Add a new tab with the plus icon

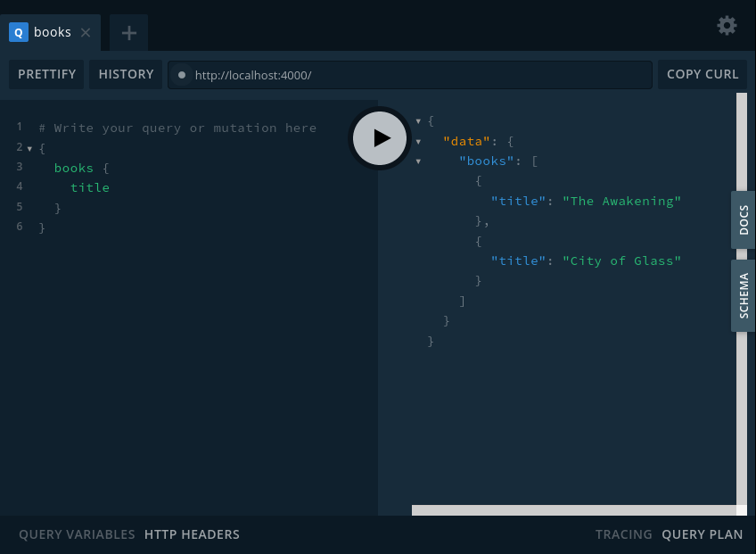[x=128, y=33]
